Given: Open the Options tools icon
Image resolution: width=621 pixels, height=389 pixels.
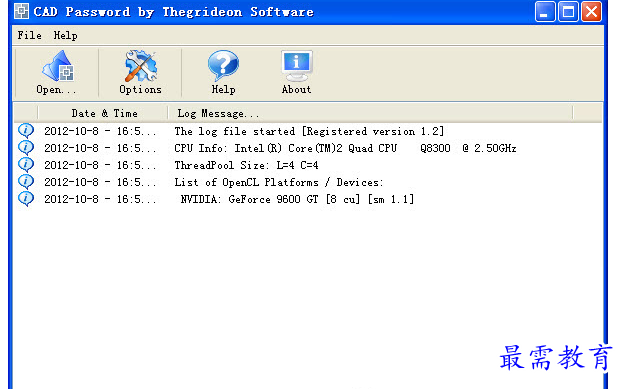Looking at the screenshot, I should 141,66.
